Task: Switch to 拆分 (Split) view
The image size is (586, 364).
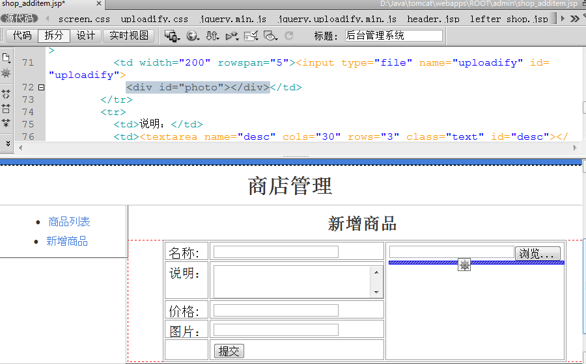Action: 54,36
